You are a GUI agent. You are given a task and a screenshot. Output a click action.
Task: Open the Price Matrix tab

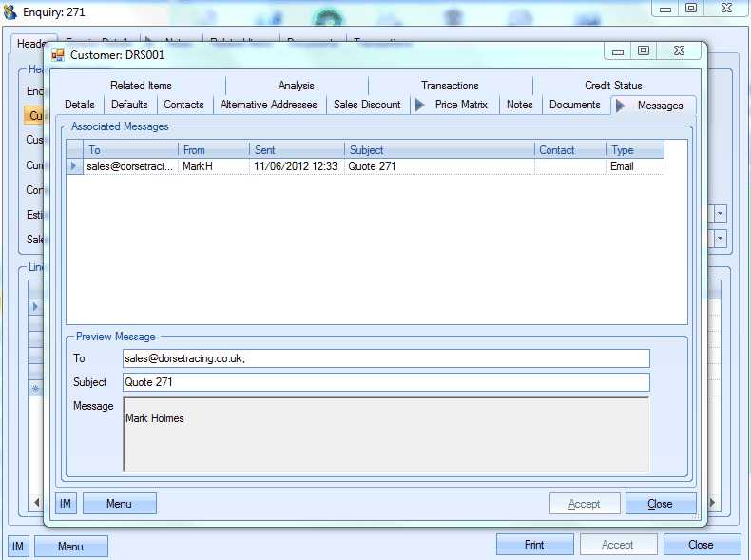click(460, 105)
